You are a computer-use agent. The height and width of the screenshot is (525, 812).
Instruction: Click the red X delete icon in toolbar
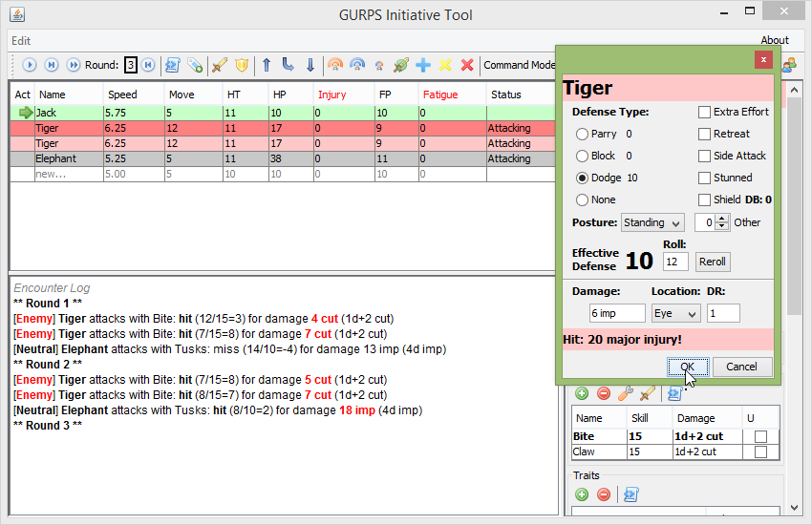point(467,65)
